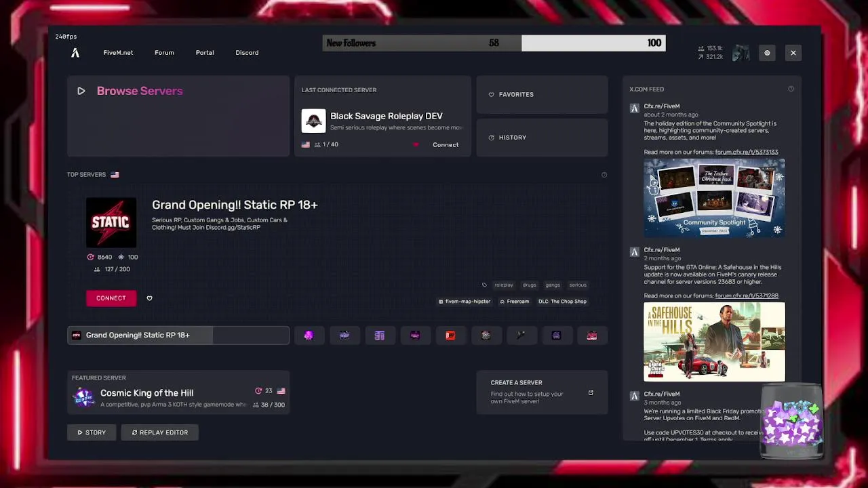Open the user profile avatar
This screenshot has width=868, height=488.
point(741,53)
